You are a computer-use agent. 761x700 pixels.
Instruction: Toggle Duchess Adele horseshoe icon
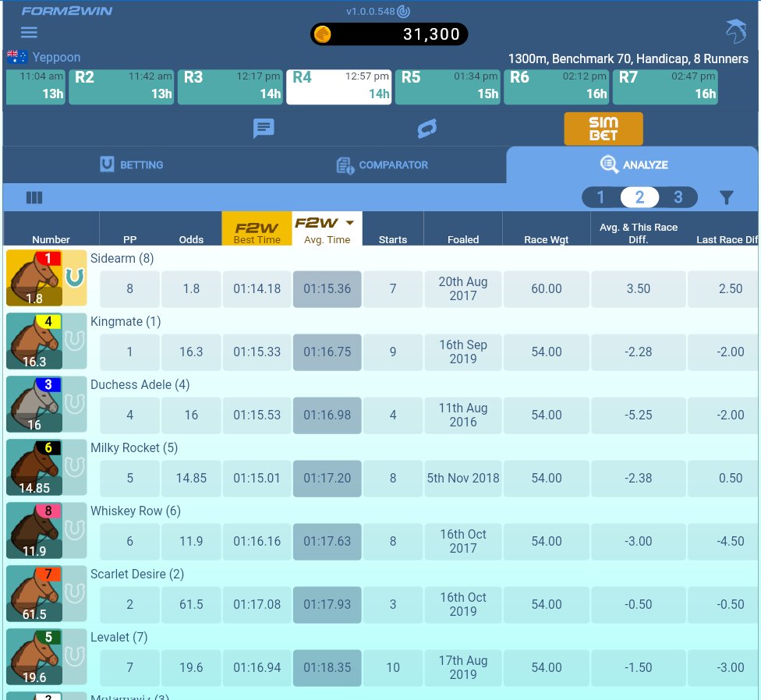75,404
